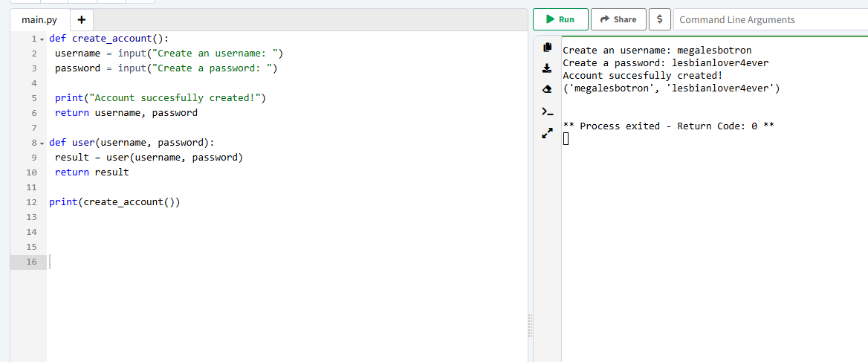Focus the Command Line Arguments field
The height and width of the screenshot is (362, 868).
(771, 19)
